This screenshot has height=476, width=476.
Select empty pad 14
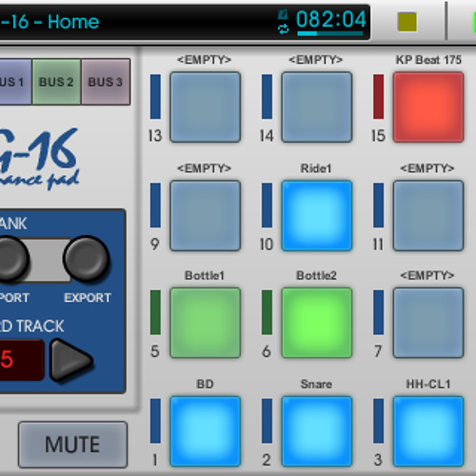tap(317, 107)
